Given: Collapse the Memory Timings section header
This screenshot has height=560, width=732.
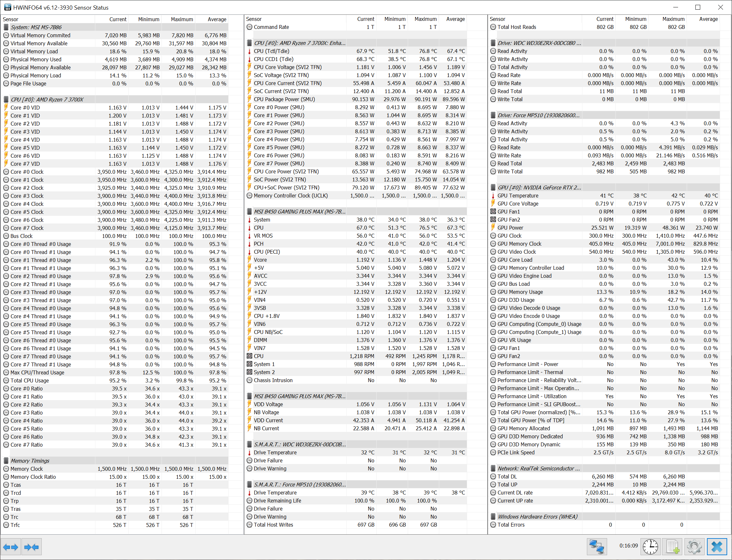Looking at the screenshot, I should click(30, 461).
